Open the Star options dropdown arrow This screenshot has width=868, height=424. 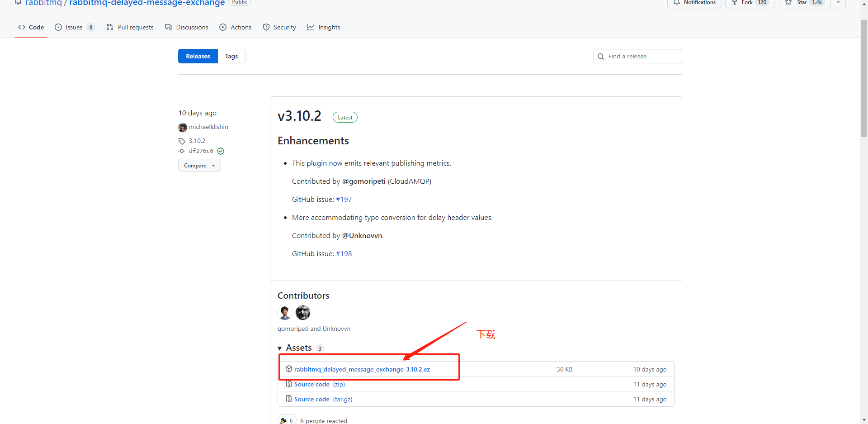pos(838,3)
